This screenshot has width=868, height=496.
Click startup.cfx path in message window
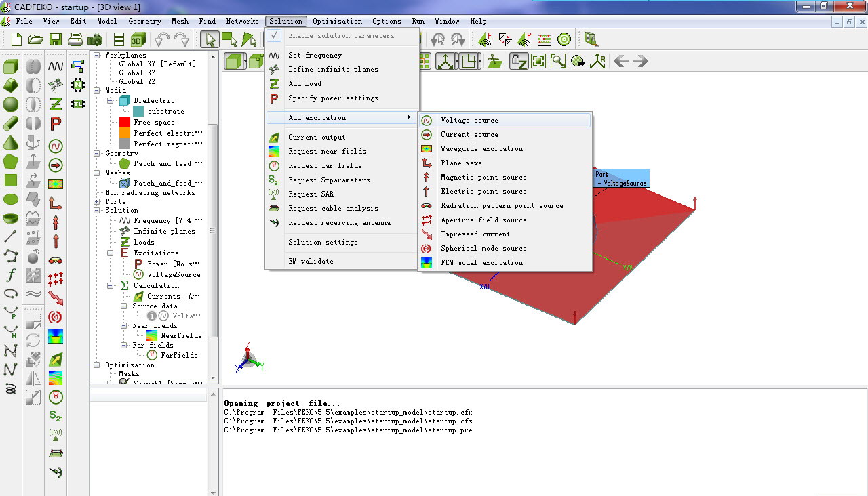(x=348, y=412)
